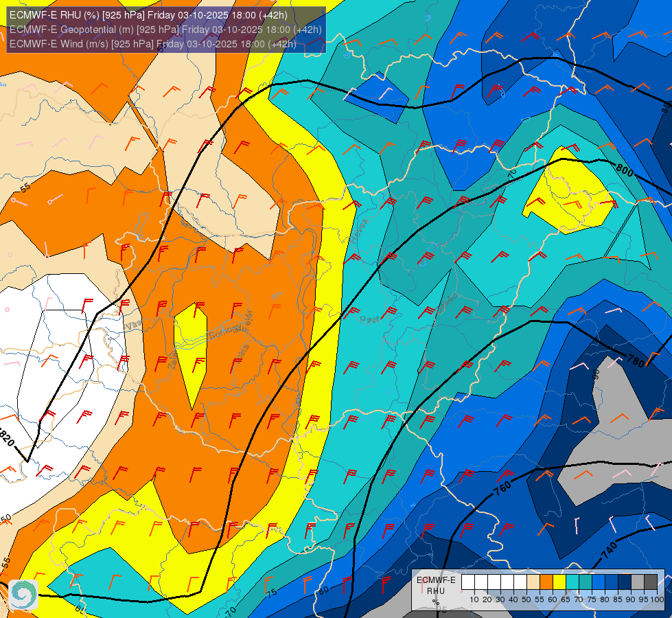672x618 pixels.
Task: Pick the light gray 90-95 legend swatch
Action: (x=638, y=582)
